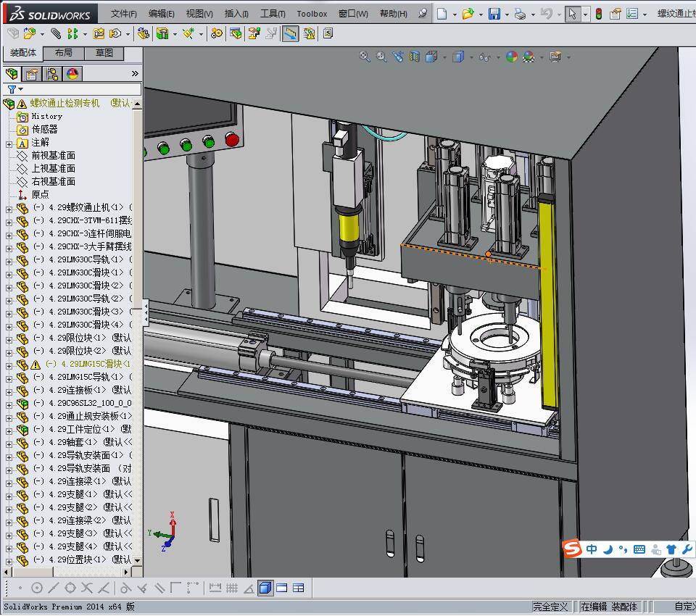Click the Save floppy disk icon

(494, 14)
